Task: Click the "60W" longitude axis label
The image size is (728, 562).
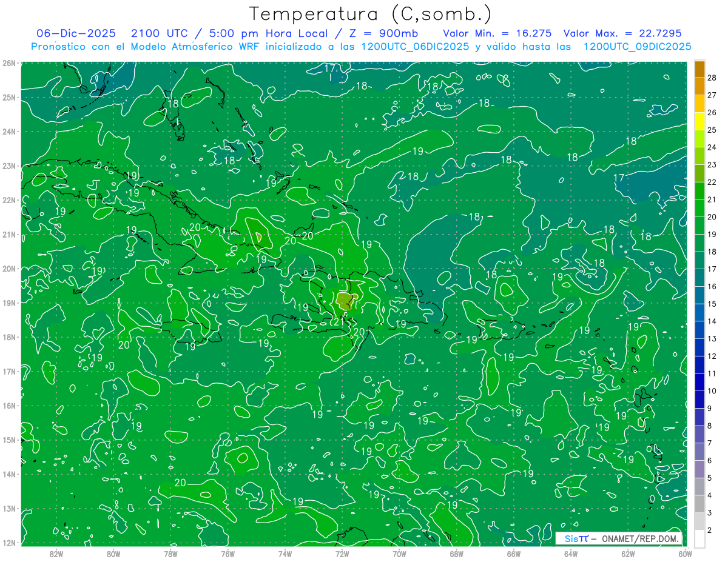Action: [685, 554]
